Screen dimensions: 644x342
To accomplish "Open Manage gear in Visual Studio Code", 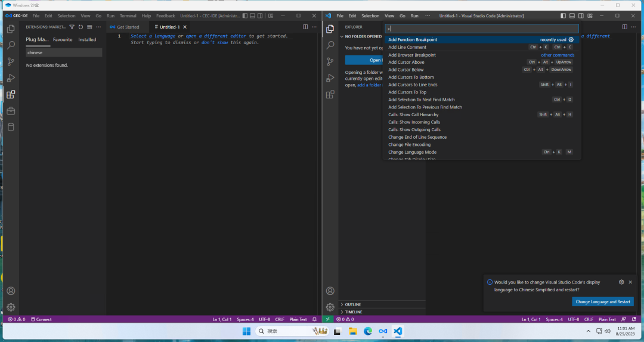I will coord(330,307).
